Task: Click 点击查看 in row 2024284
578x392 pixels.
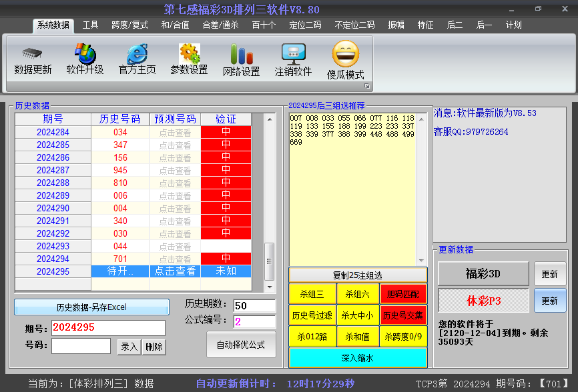Action: pos(175,133)
